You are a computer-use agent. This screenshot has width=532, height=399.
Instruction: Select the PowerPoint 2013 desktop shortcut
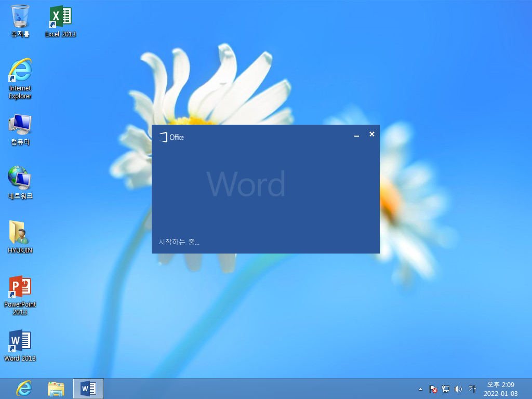click(20, 295)
